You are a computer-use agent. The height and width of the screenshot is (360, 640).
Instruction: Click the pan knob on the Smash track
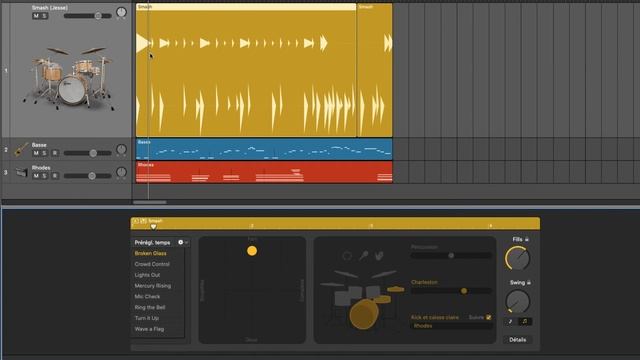tap(121, 13)
